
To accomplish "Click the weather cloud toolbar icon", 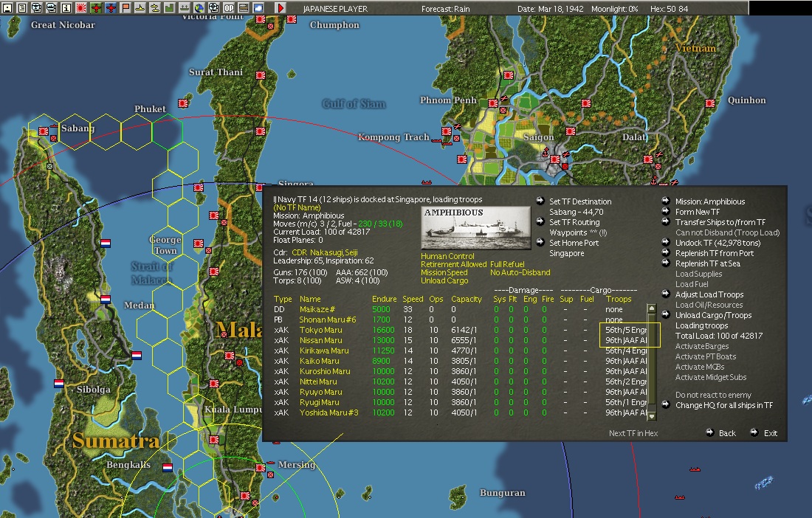I will click(258, 8).
